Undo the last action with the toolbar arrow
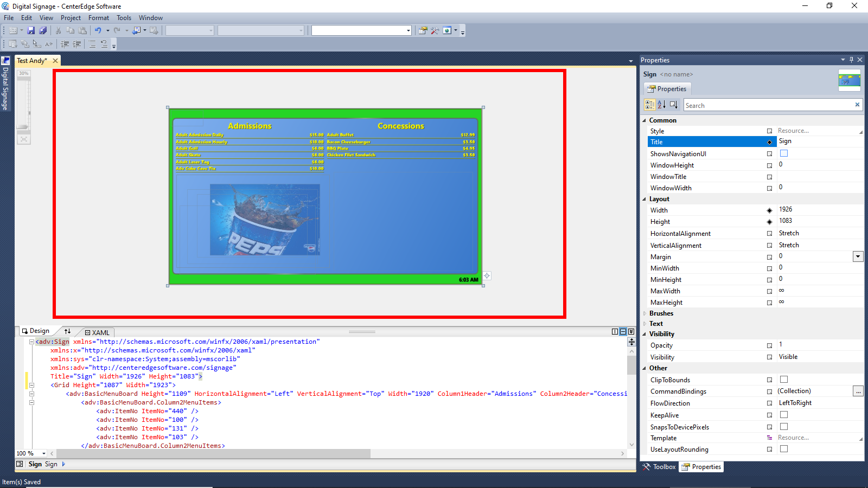Image resolution: width=868 pixels, height=488 pixels. pos(98,30)
